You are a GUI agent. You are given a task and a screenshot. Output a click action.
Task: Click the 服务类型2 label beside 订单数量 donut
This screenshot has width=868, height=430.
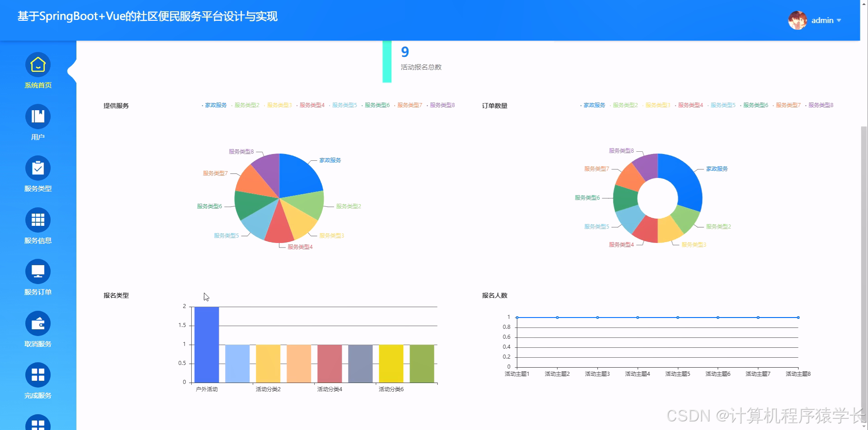pyautogui.click(x=718, y=227)
